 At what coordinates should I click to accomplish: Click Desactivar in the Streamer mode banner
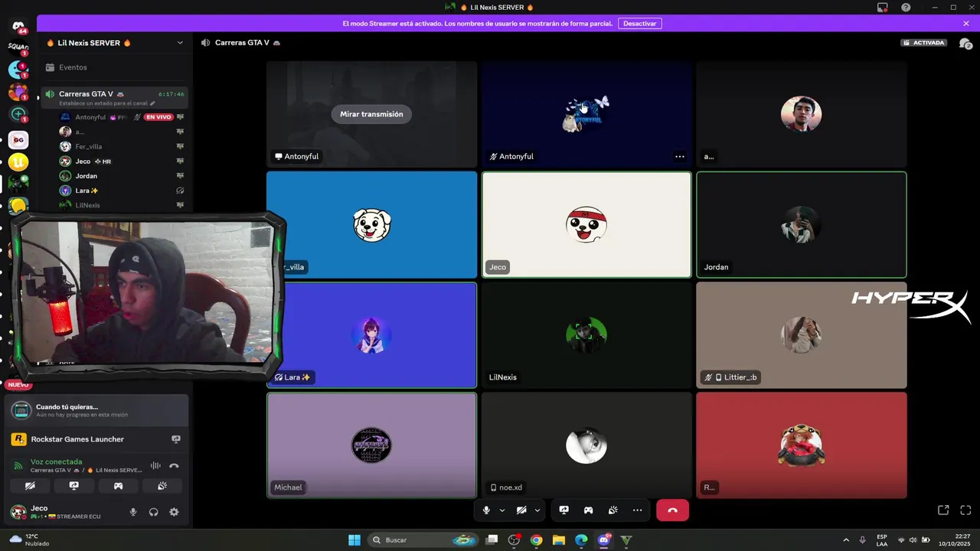point(639,23)
